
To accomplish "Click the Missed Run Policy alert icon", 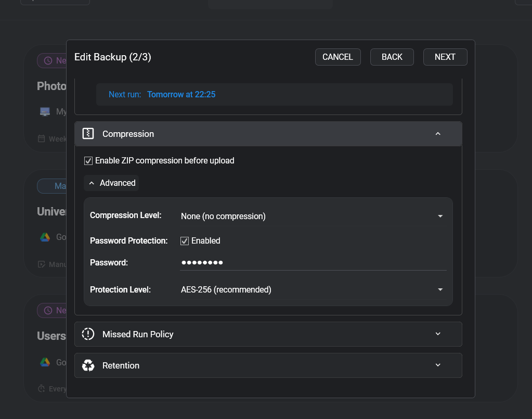I will point(88,334).
